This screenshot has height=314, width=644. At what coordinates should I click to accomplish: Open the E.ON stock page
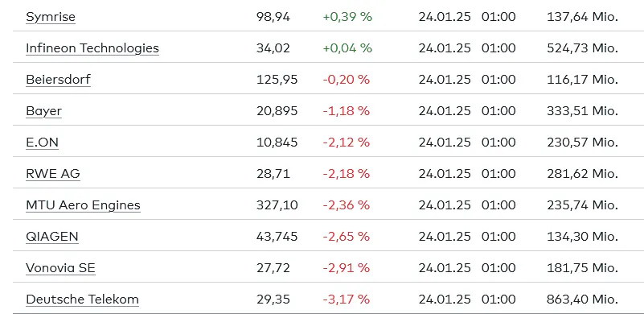click(x=42, y=143)
